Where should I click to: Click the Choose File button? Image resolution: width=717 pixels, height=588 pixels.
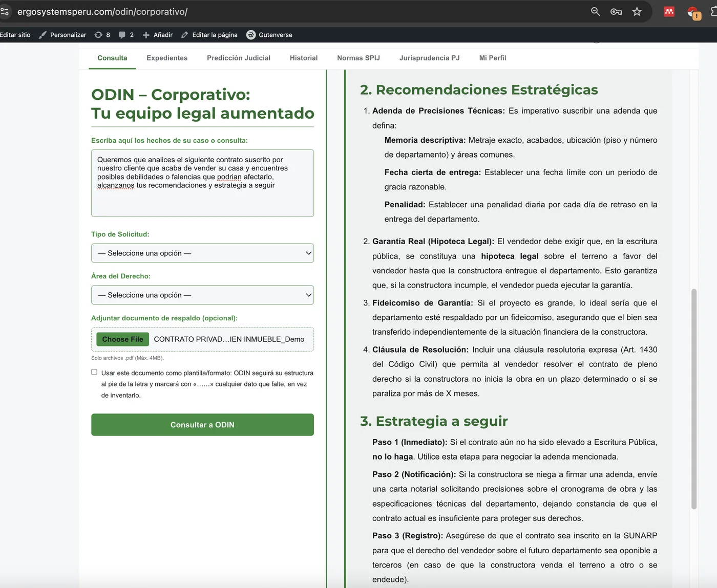pos(123,339)
